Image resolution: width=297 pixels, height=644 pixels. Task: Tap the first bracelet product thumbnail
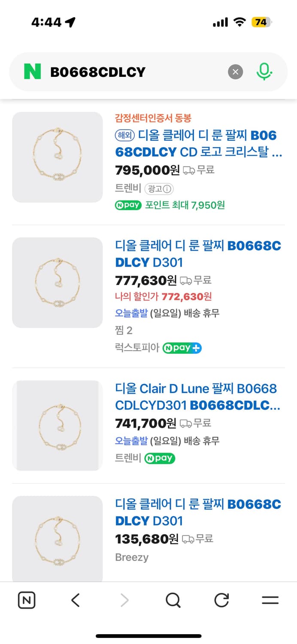point(58,157)
